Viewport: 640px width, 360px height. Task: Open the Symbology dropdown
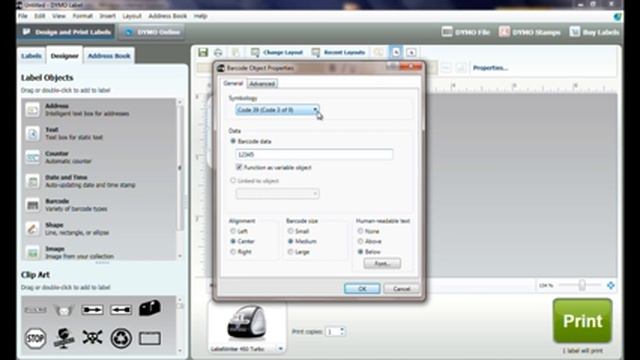278,110
